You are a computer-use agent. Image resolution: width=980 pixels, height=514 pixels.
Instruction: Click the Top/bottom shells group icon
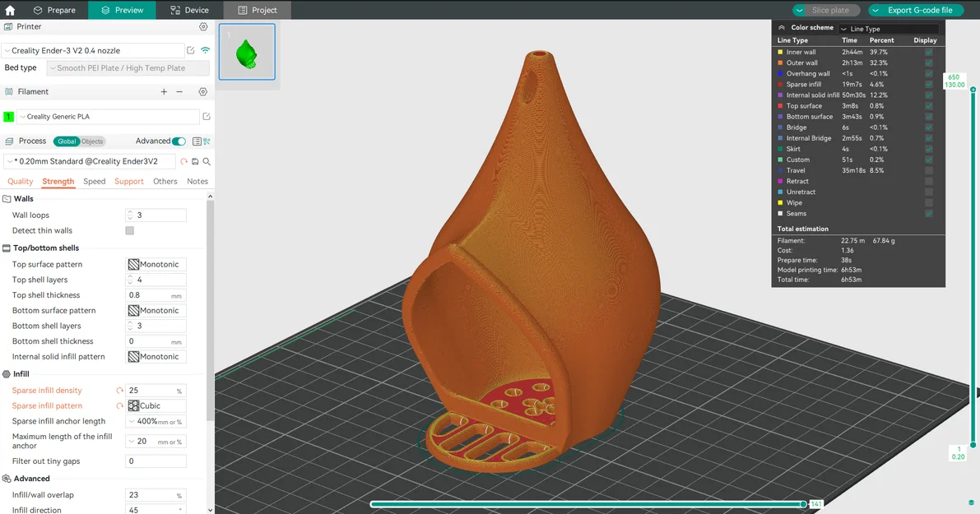click(7, 248)
